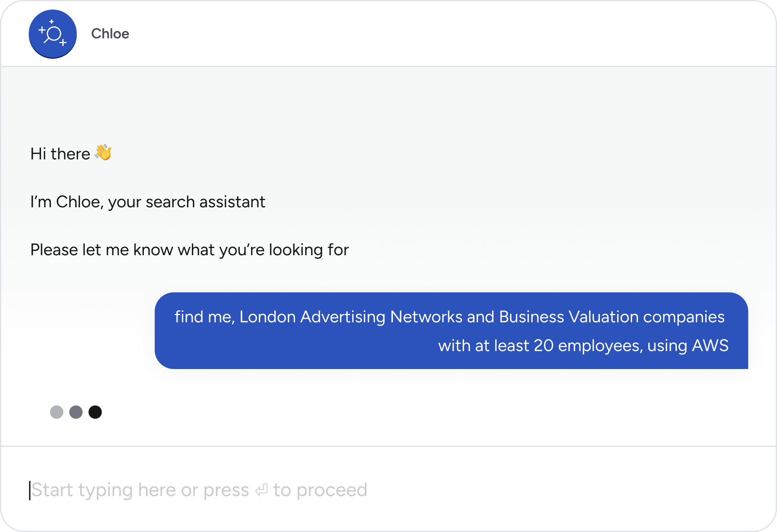This screenshot has width=777, height=532.
Task: Click the medium gray typing dot
Action: tap(76, 412)
